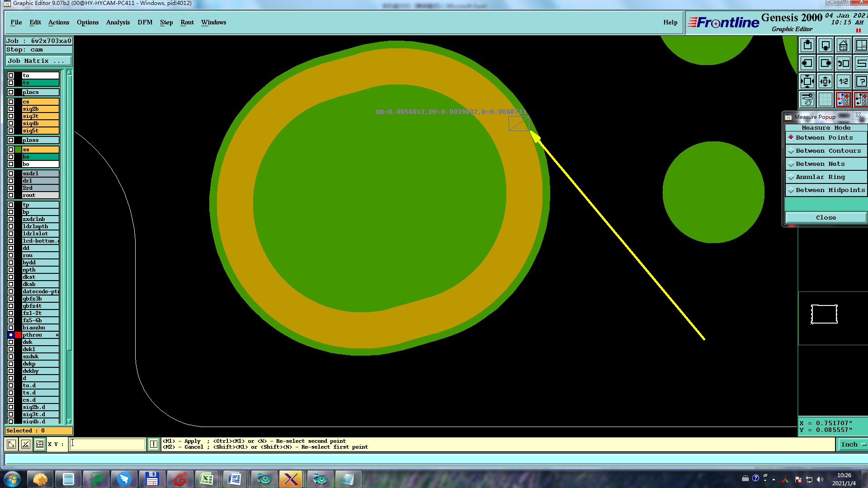
Task: Select Between Points measure mode
Action: 826,138
